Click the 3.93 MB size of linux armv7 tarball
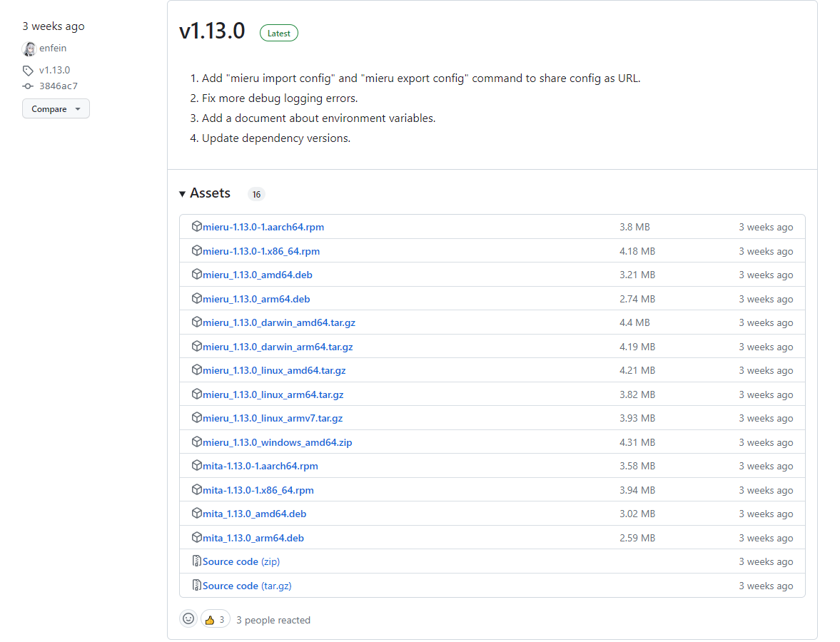Viewport: 840px width, 642px height. click(x=637, y=418)
